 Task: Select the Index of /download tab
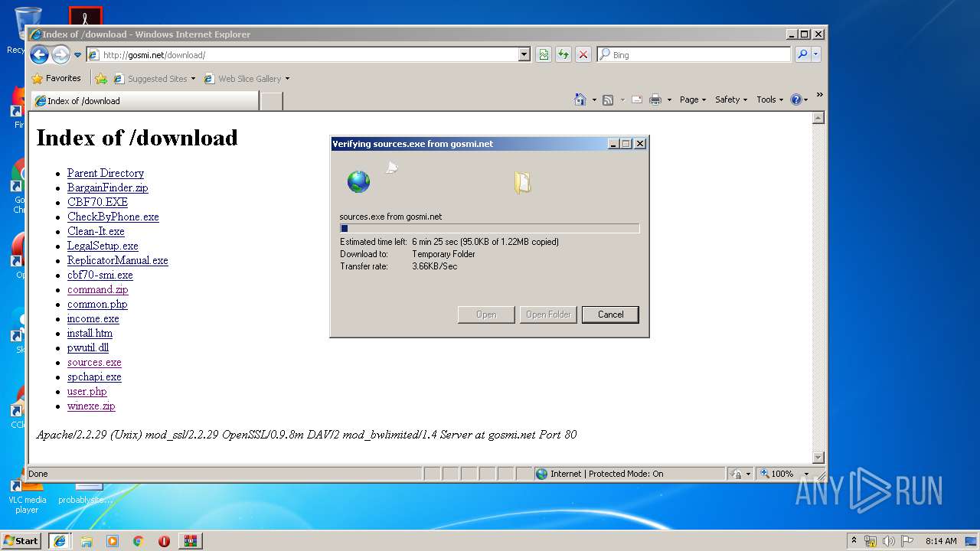(x=145, y=100)
